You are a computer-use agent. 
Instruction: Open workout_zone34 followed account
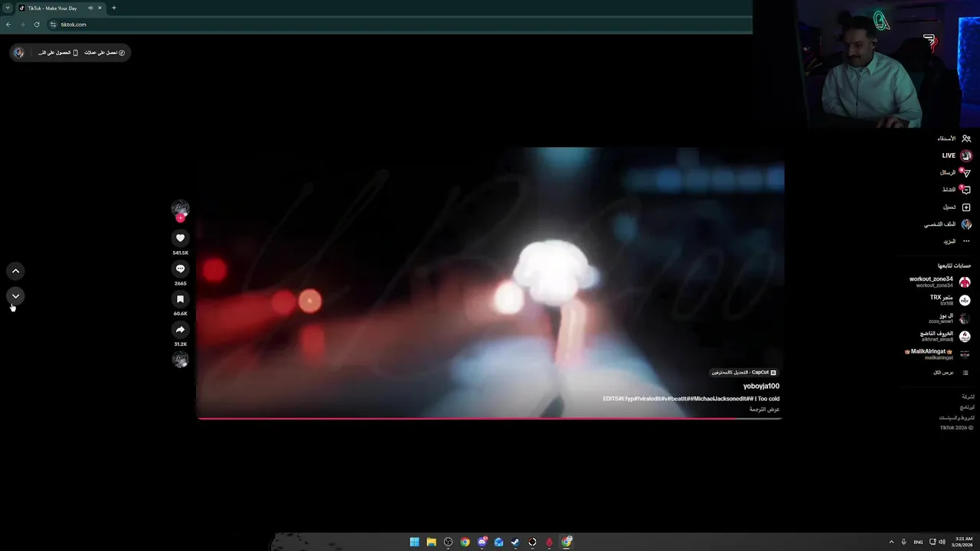click(x=939, y=282)
